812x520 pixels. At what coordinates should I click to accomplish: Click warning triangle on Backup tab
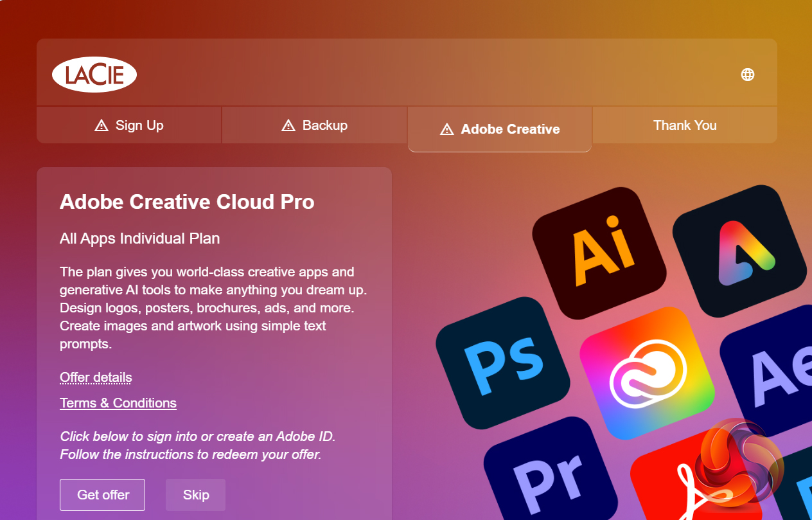[288, 125]
